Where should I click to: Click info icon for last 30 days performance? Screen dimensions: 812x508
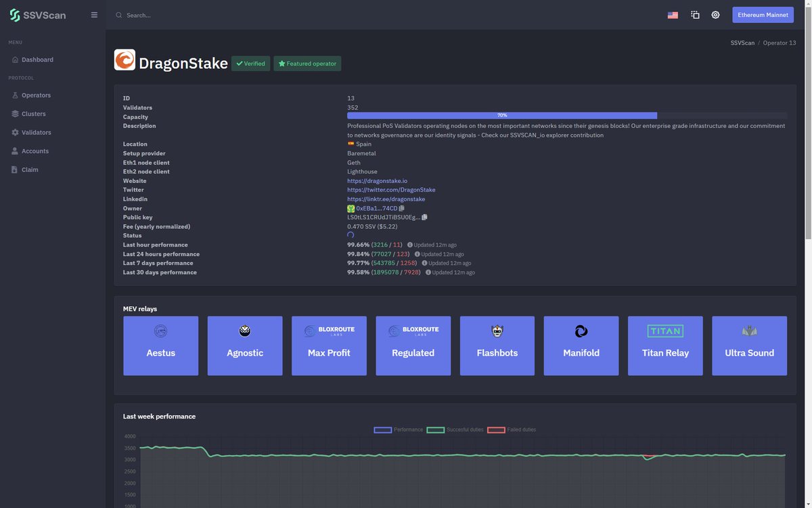pyautogui.click(x=428, y=272)
